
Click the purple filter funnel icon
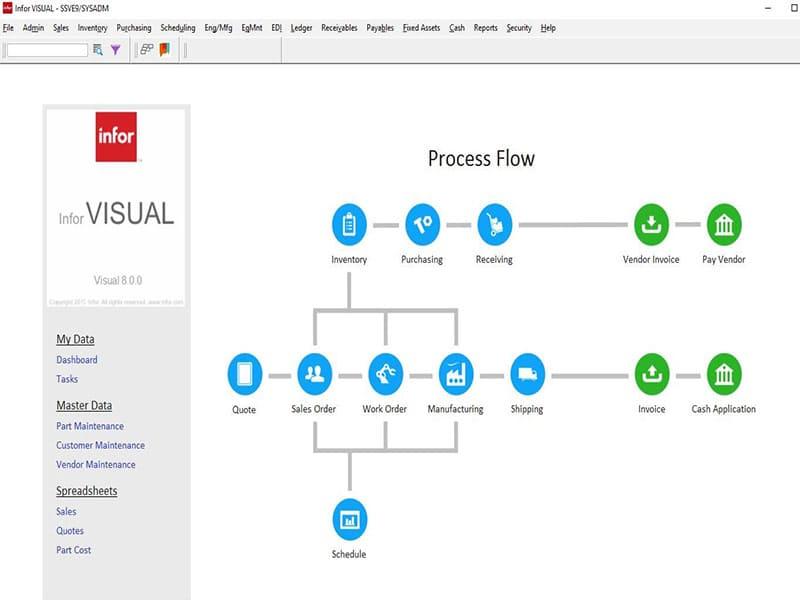coord(116,49)
